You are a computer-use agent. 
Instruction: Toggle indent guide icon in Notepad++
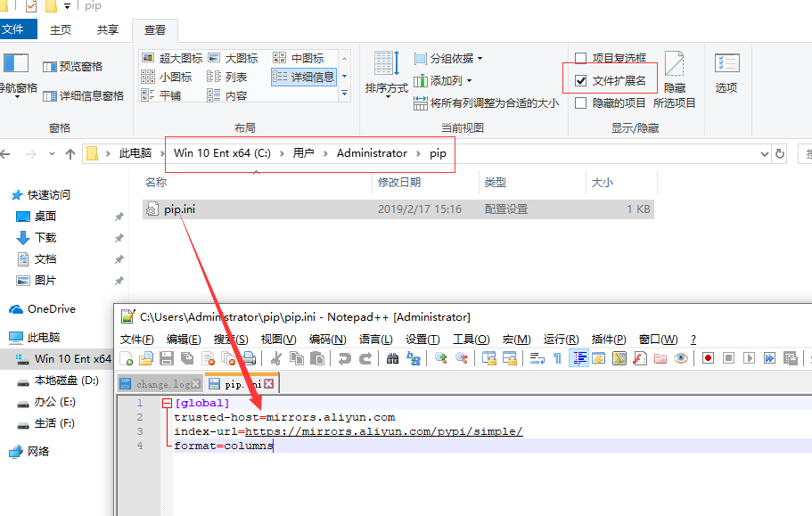[578, 358]
